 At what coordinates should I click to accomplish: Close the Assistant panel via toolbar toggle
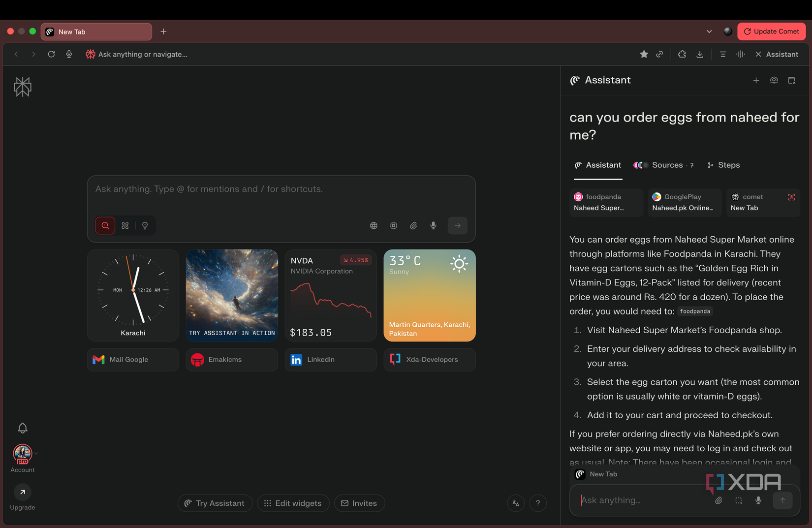coord(777,54)
